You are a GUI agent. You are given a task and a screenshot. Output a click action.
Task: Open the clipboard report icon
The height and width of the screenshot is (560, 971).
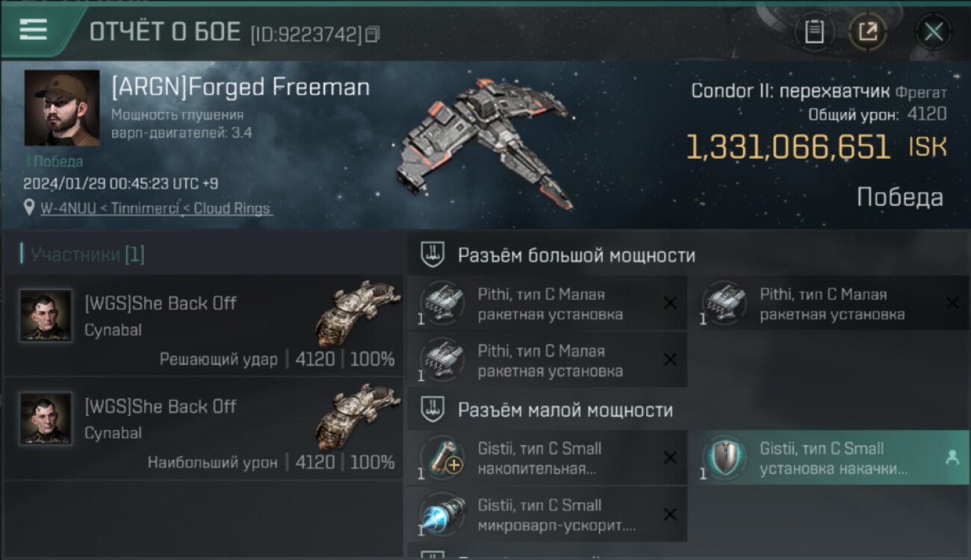(814, 31)
